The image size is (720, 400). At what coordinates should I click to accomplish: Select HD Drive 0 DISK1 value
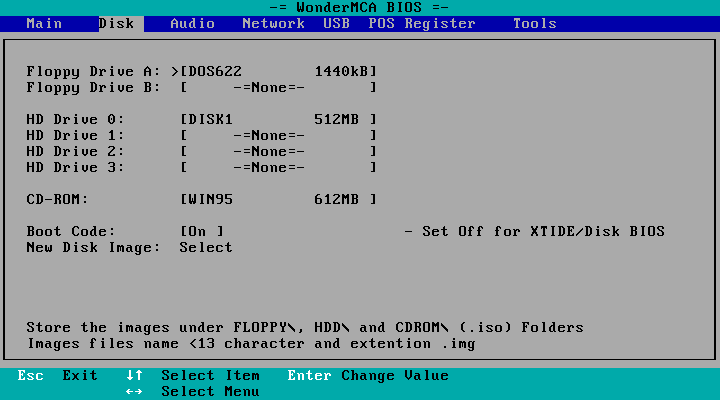tap(279, 119)
